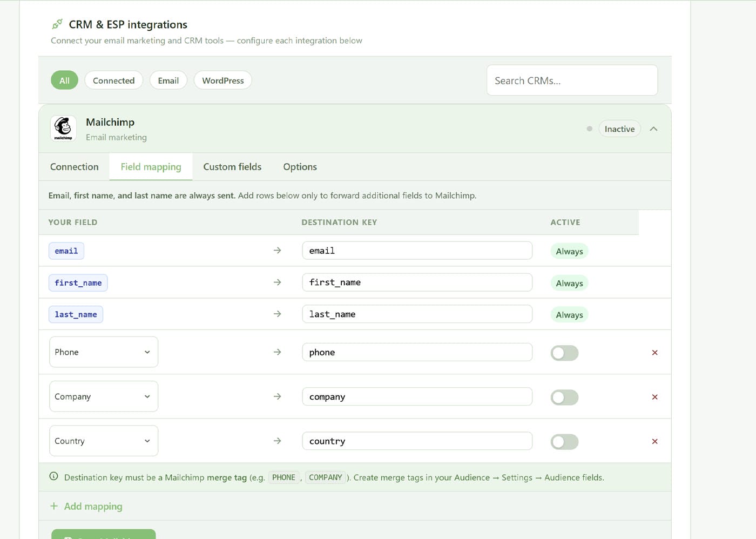Click the arrow icon in the Company row

pyautogui.click(x=278, y=396)
